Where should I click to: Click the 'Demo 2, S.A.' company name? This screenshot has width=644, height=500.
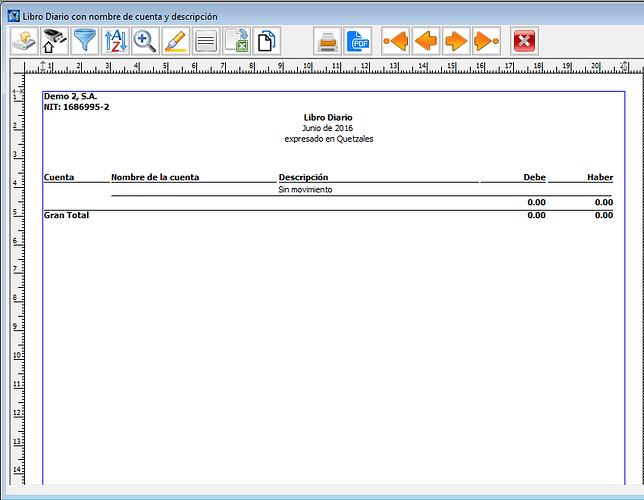pos(70,96)
